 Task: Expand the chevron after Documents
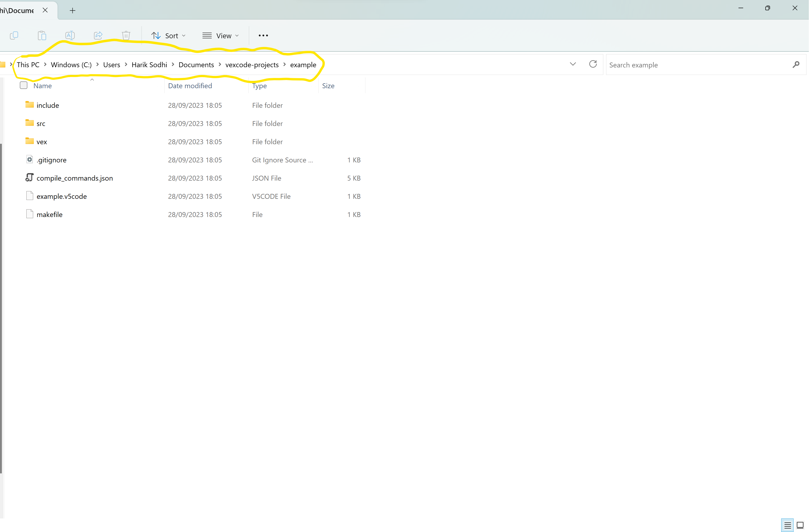pyautogui.click(x=220, y=64)
